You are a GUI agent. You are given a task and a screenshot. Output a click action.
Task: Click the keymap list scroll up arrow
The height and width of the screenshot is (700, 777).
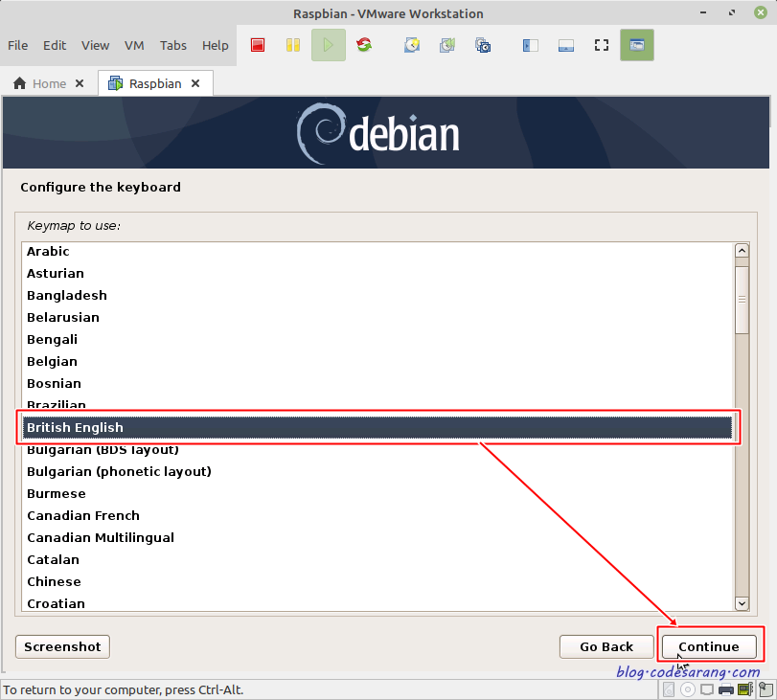coord(742,250)
